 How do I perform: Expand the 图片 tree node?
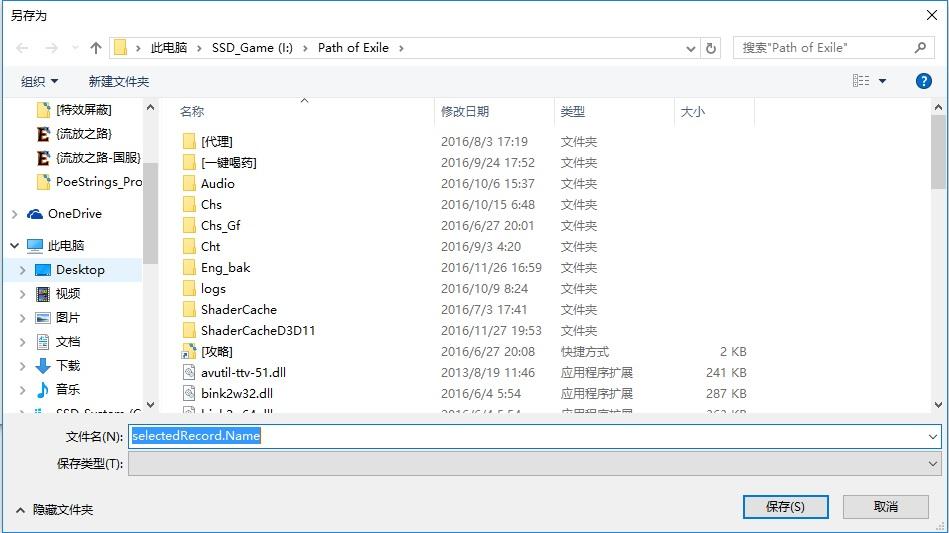[x=22, y=318]
